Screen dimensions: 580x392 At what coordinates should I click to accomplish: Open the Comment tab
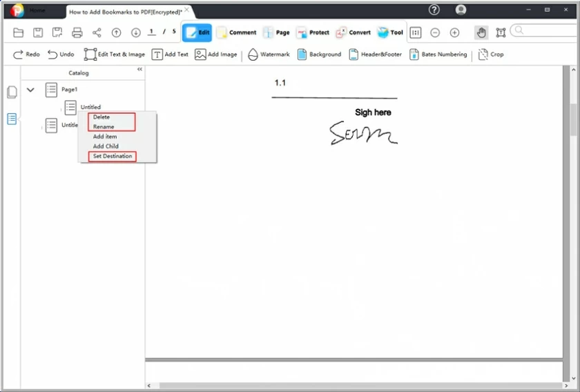(x=236, y=32)
